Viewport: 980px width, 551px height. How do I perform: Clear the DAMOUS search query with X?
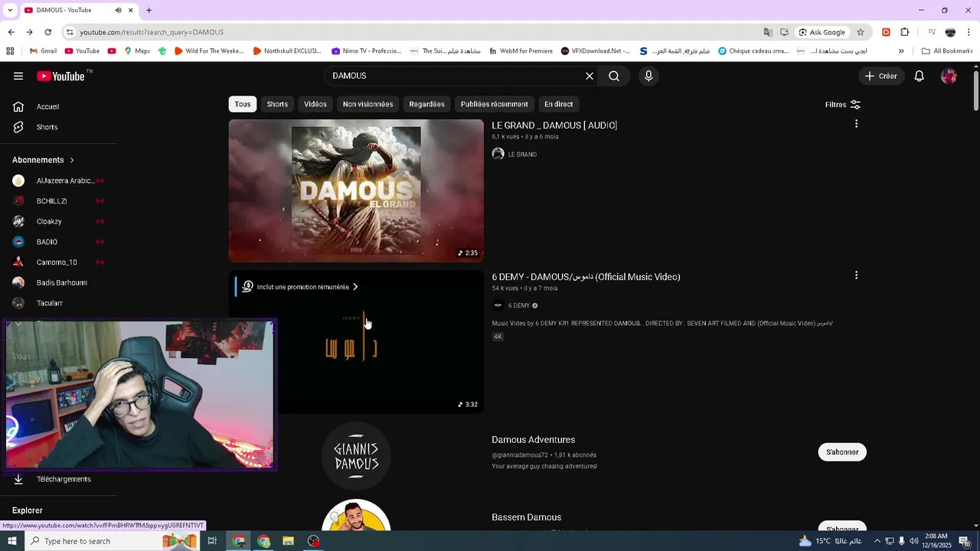click(x=590, y=76)
